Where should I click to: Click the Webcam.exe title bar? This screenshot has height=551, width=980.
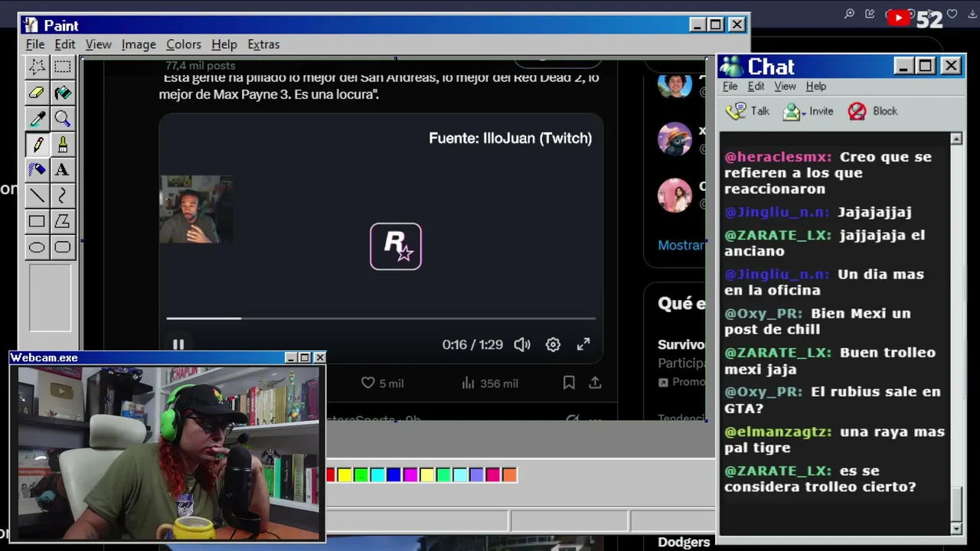[x=167, y=357]
